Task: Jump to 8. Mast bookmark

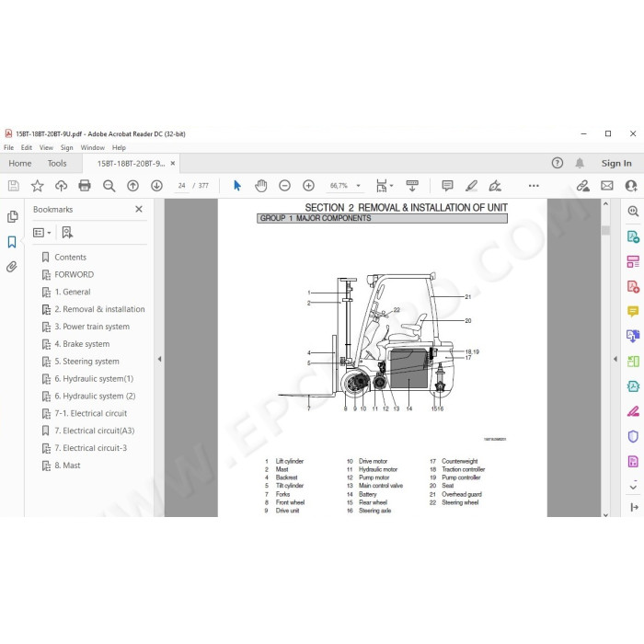Action: (x=67, y=466)
